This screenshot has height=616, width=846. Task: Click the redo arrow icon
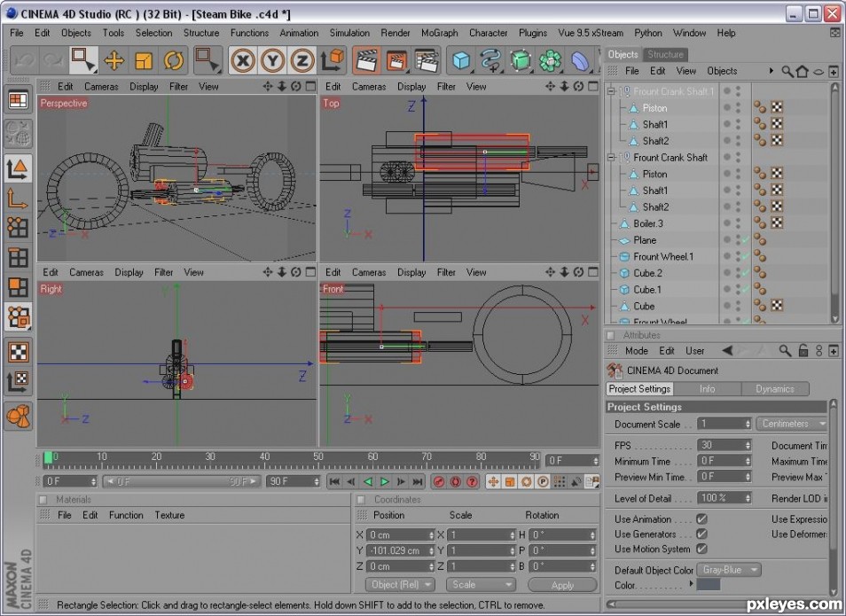tap(54, 60)
